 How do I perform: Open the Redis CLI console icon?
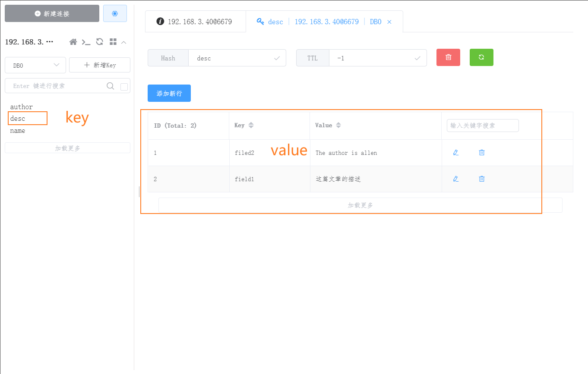point(86,42)
